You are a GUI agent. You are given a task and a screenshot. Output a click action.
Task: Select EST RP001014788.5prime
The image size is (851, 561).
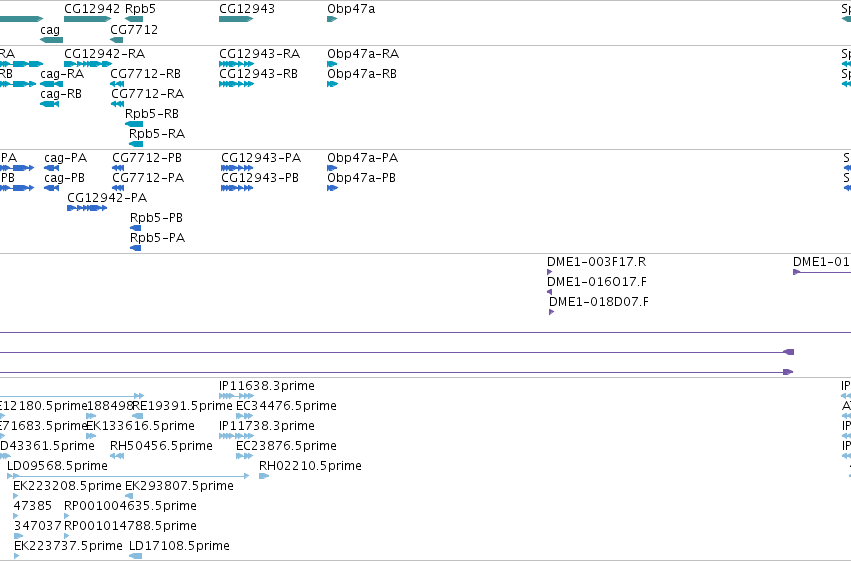coord(66,536)
